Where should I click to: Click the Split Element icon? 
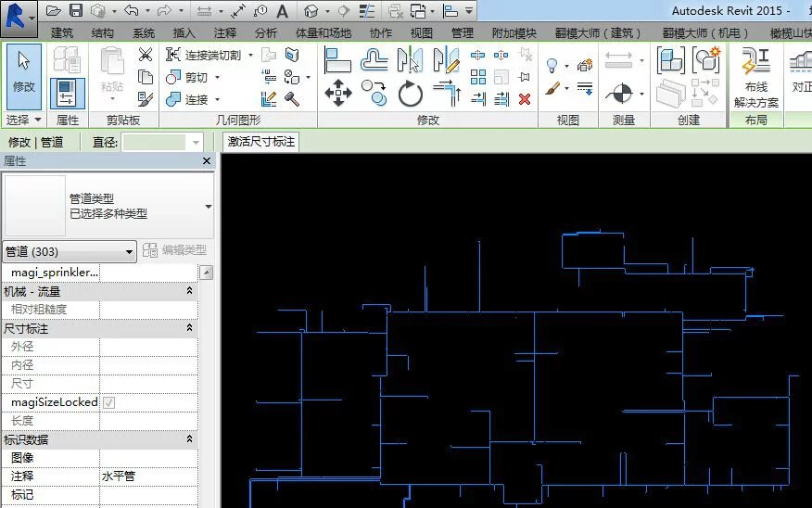click(x=477, y=55)
